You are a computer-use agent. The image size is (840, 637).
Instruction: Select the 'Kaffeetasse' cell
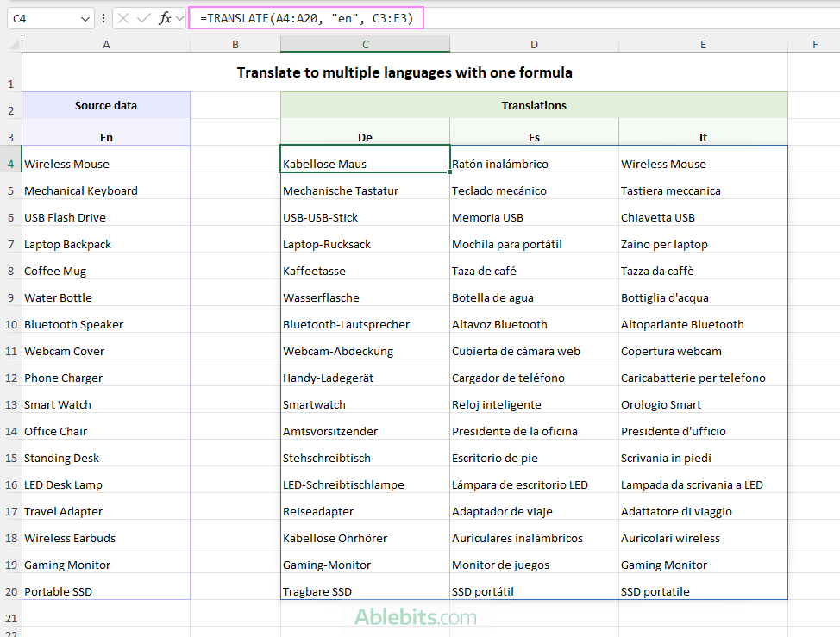tap(365, 266)
